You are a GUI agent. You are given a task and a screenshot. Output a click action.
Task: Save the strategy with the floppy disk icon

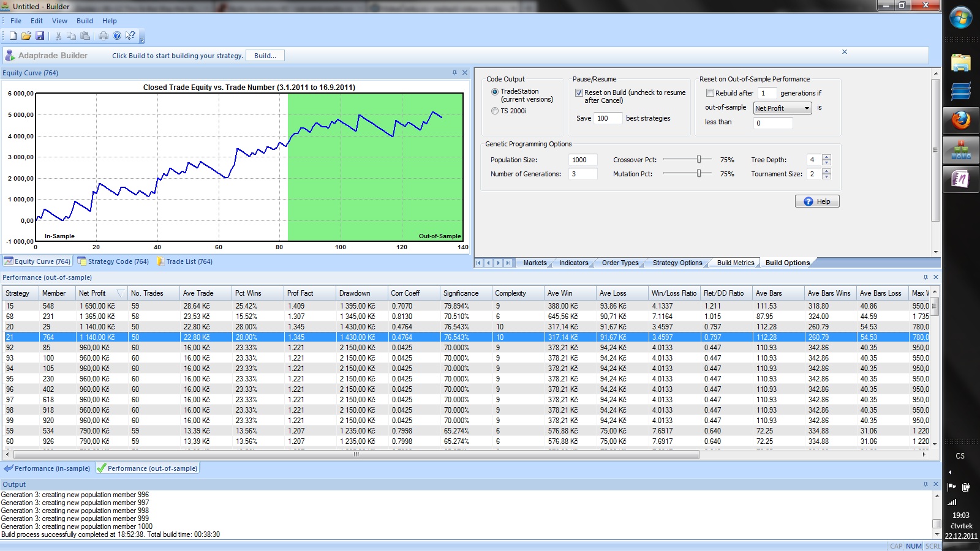[x=40, y=36]
